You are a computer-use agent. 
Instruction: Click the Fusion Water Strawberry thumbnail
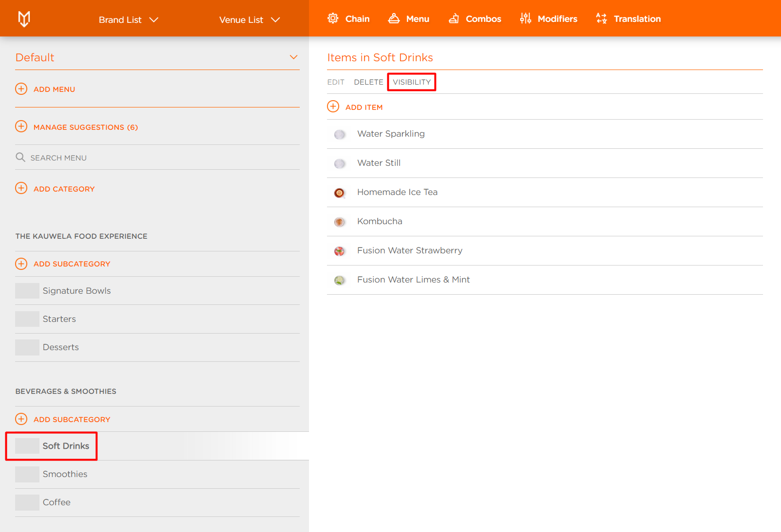point(340,251)
